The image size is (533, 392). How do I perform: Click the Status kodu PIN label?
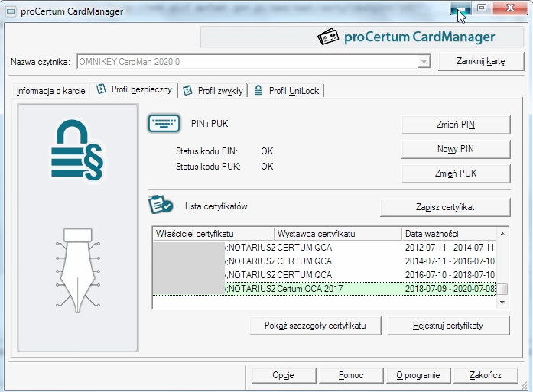point(206,151)
